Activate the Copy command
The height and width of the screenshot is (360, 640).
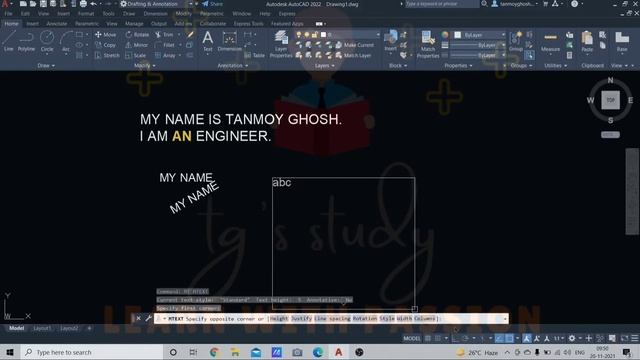click(106, 45)
